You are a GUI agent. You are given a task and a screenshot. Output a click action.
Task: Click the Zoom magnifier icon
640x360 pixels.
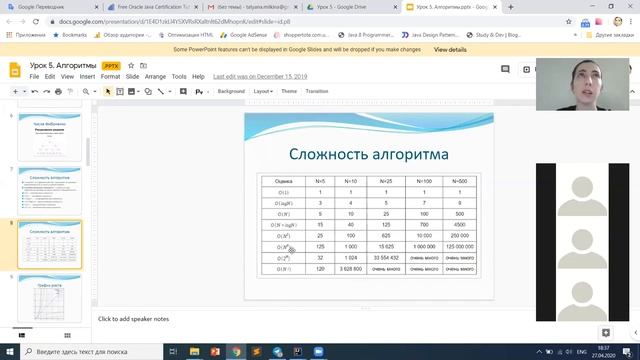coord(86,91)
